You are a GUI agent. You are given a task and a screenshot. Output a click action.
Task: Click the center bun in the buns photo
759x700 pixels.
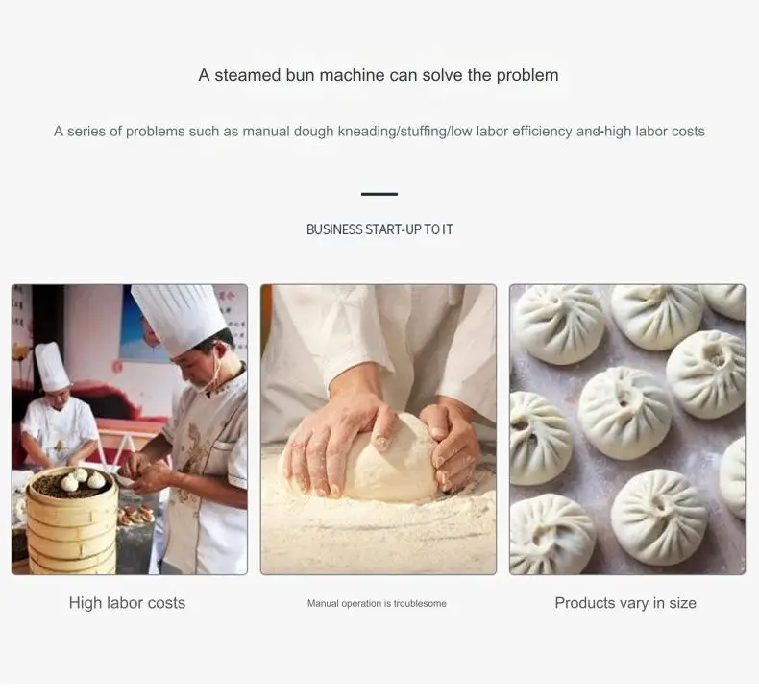[624, 413]
